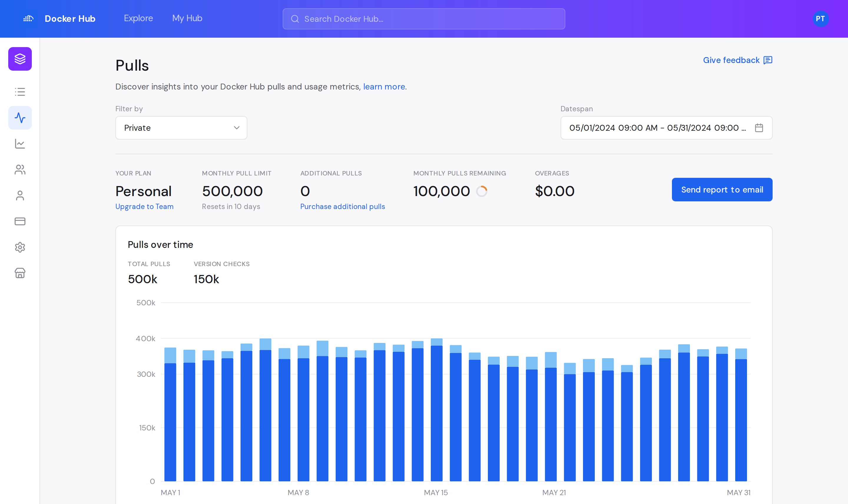The image size is (848, 504).
Task: Click the MAY 8 axis label
Action: (x=298, y=493)
